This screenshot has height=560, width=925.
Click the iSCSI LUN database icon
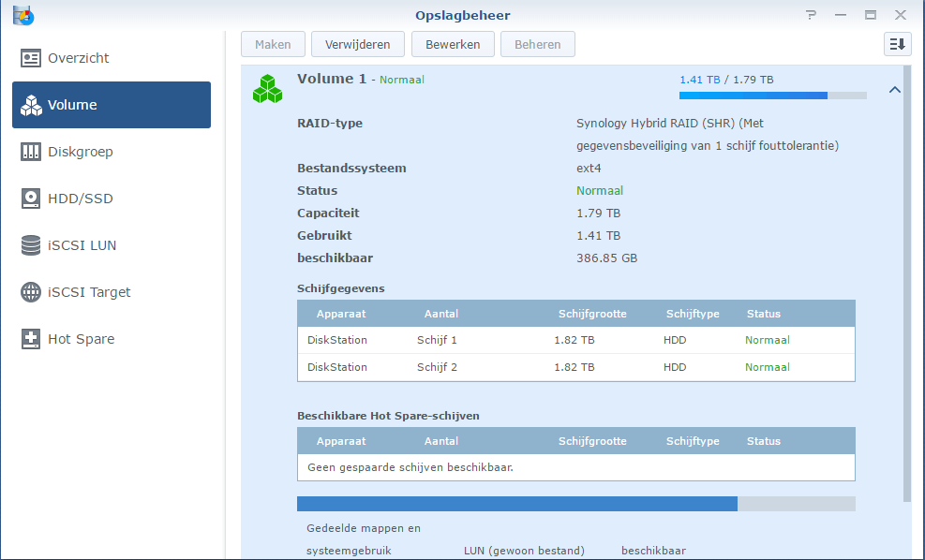click(x=31, y=245)
